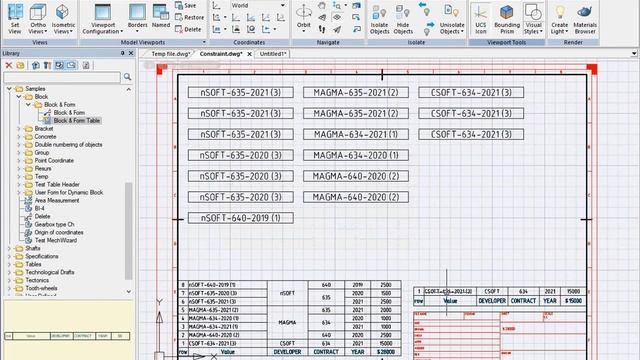Switch to Temp file.dwg tab
This screenshot has height=360, width=640.
coord(171,54)
